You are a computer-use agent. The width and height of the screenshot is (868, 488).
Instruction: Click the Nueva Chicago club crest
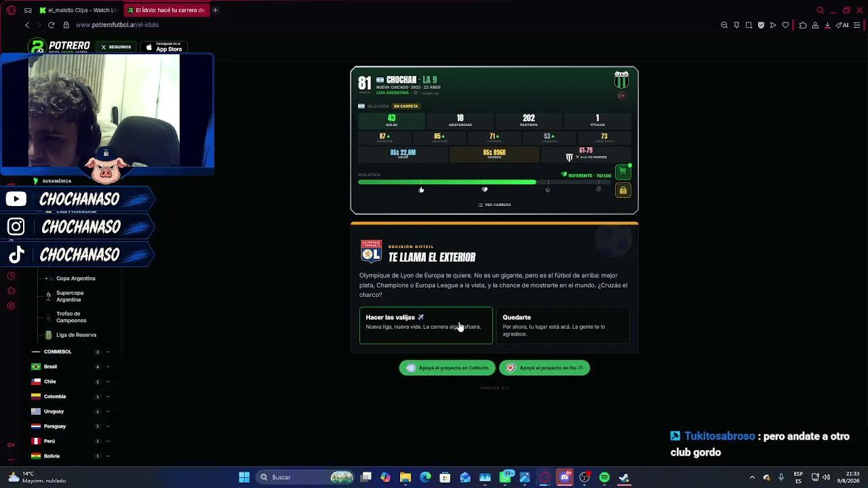621,81
